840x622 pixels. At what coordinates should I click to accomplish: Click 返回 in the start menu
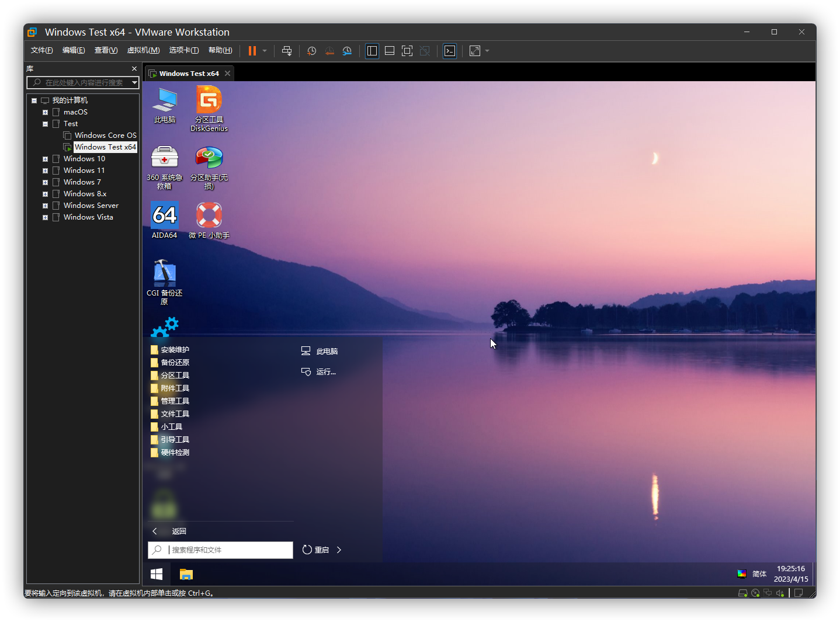(178, 531)
